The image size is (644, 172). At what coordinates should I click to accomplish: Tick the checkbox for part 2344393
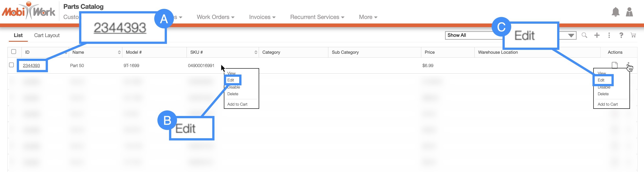pos(11,65)
